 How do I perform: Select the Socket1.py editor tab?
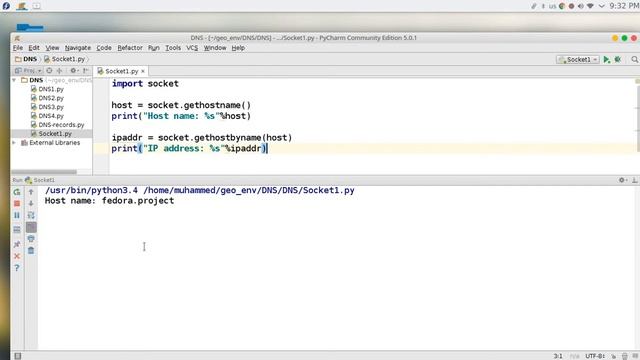[121, 71]
